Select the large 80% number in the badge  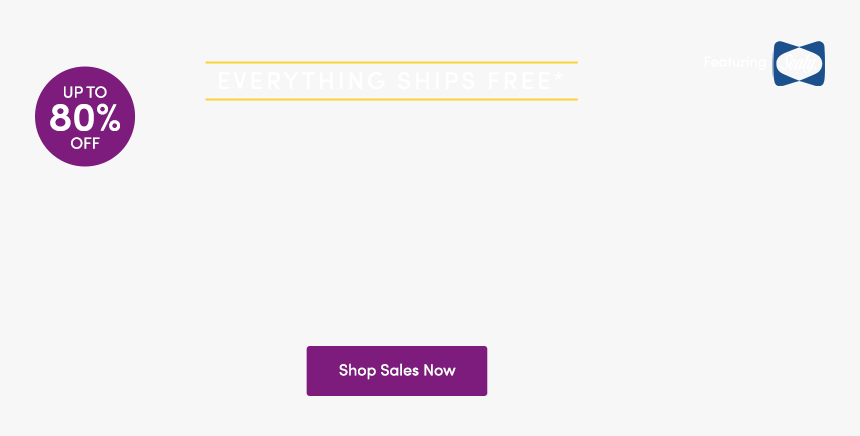coord(85,117)
